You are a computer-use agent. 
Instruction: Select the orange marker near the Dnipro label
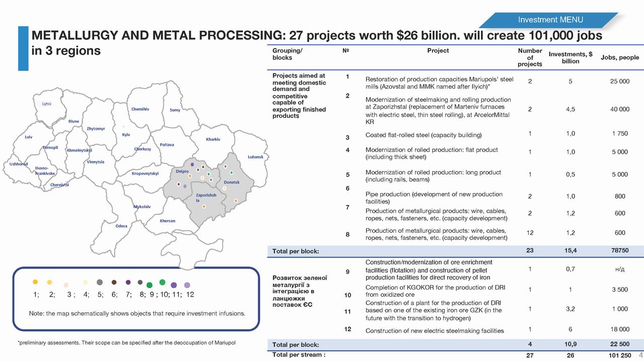pyautogui.click(x=190, y=176)
